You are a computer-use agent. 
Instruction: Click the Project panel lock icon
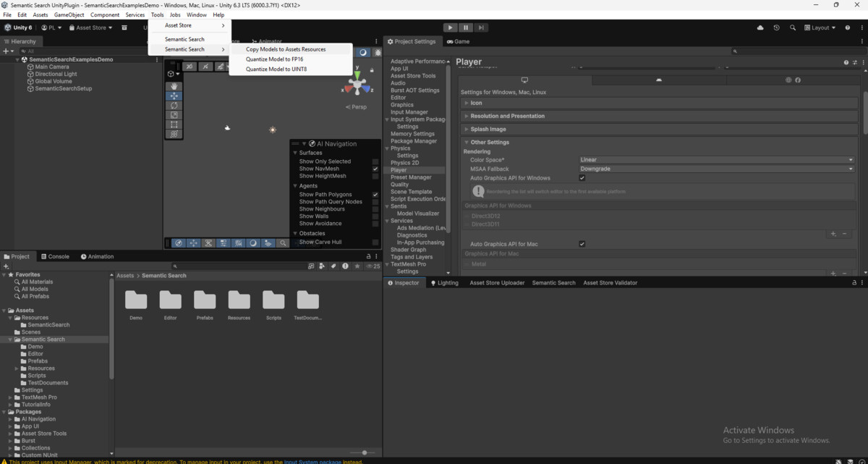point(368,256)
